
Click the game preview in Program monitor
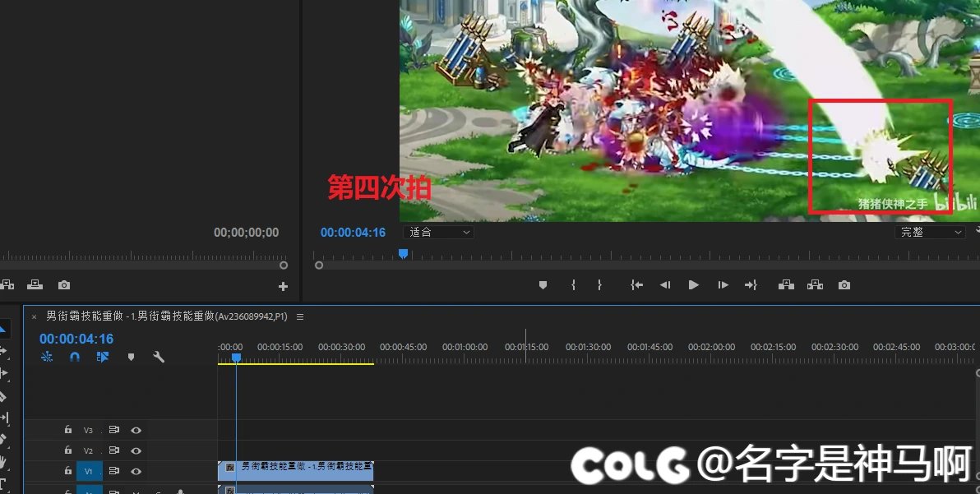(690, 110)
